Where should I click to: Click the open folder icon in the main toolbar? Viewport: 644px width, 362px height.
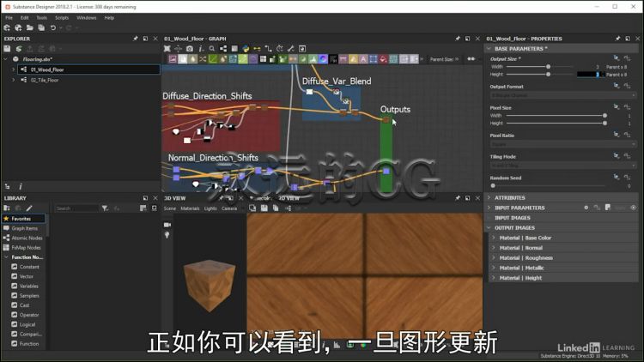tap(29, 27)
